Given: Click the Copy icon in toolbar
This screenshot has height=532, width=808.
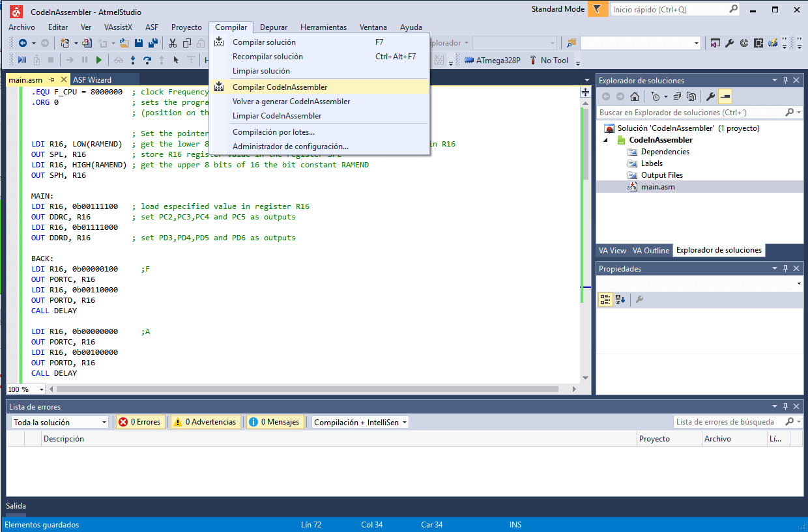Looking at the screenshot, I should coord(187,43).
